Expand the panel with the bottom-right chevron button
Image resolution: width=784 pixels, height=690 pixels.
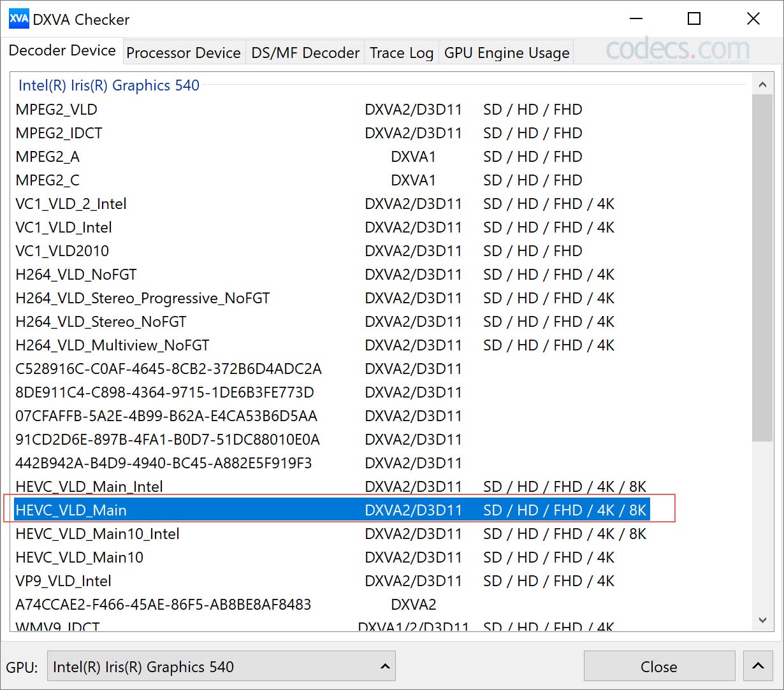[x=758, y=666]
